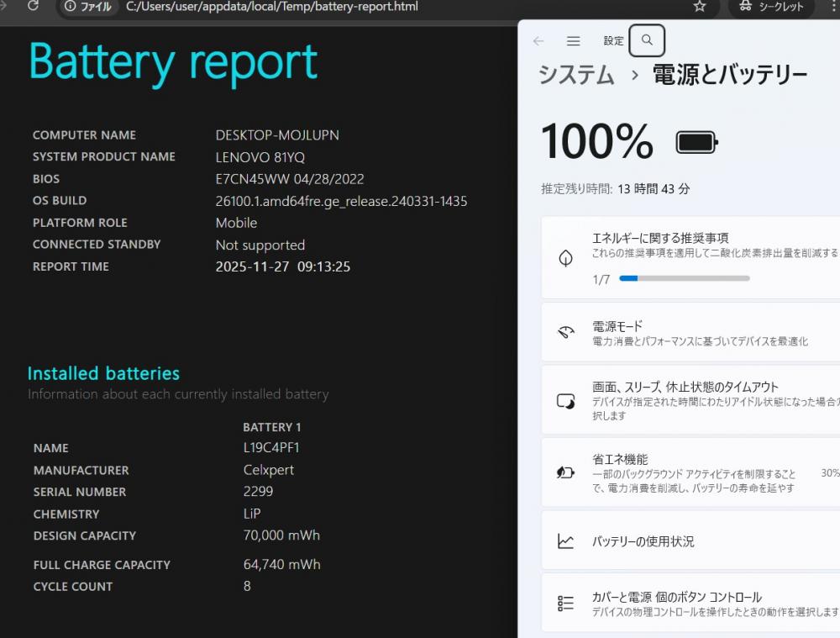Click the battery usage chart icon
This screenshot has height=638, width=840.
click(565, 541)
